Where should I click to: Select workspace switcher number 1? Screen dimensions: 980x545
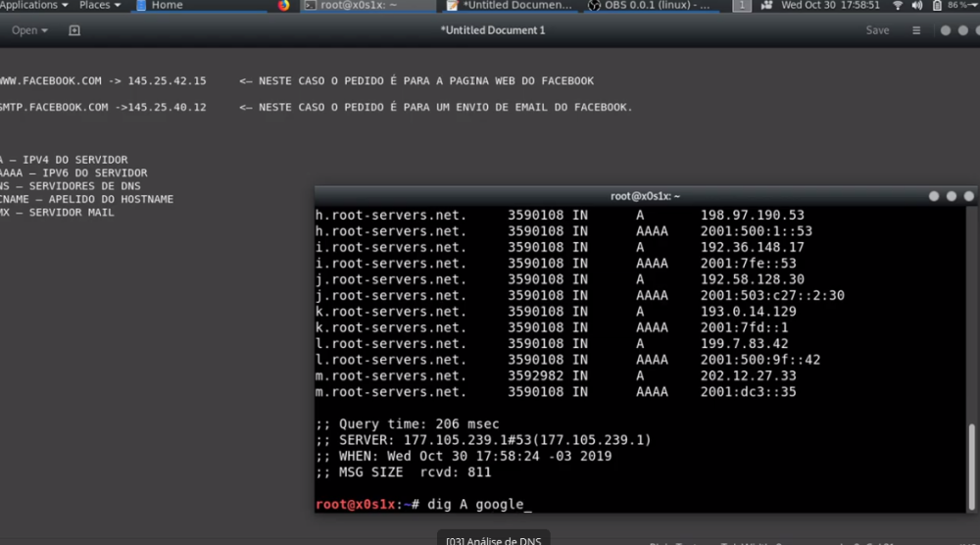742,6
